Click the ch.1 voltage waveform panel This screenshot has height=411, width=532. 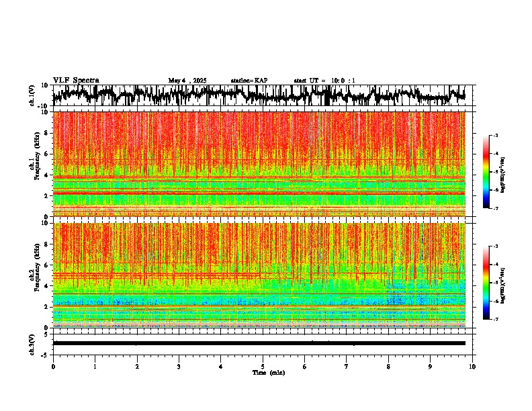pyautogui.click(x=264, y=95)
